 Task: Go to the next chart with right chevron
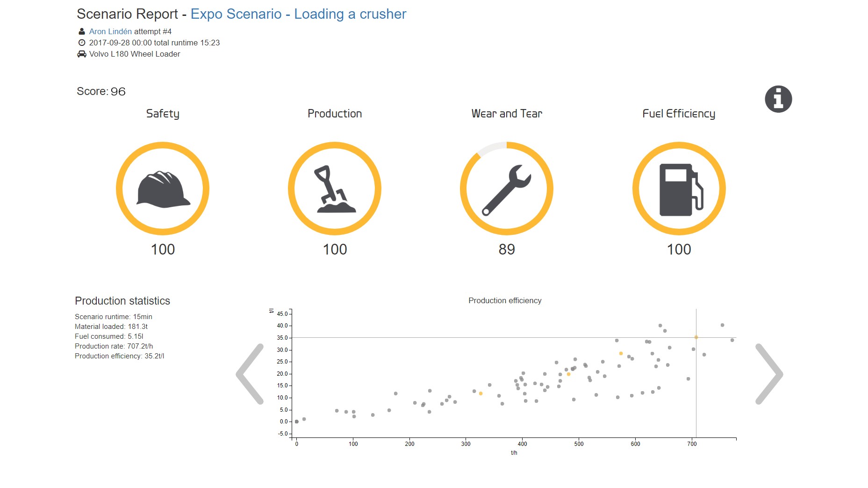tap(768, 374)
